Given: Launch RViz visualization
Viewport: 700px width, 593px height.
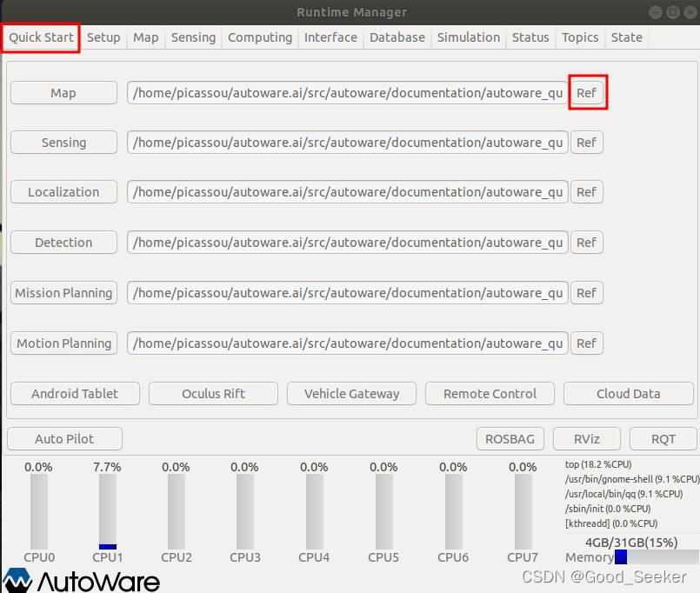Looking at the screenshot, I should click(586, 438).
